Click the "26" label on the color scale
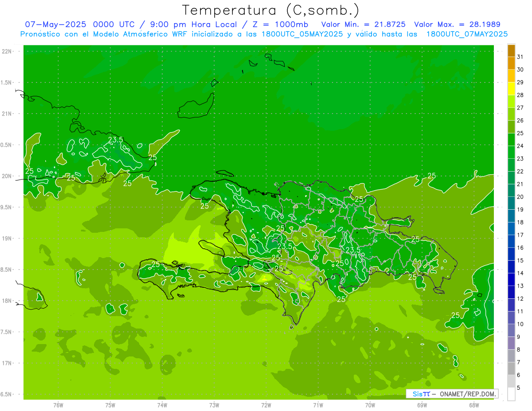 (520, 120)
